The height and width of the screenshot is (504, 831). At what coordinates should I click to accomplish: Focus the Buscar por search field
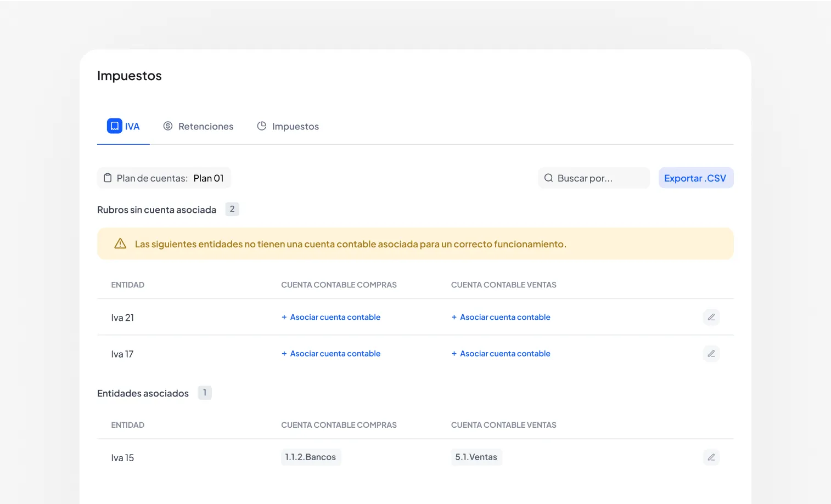pos(594,178)
